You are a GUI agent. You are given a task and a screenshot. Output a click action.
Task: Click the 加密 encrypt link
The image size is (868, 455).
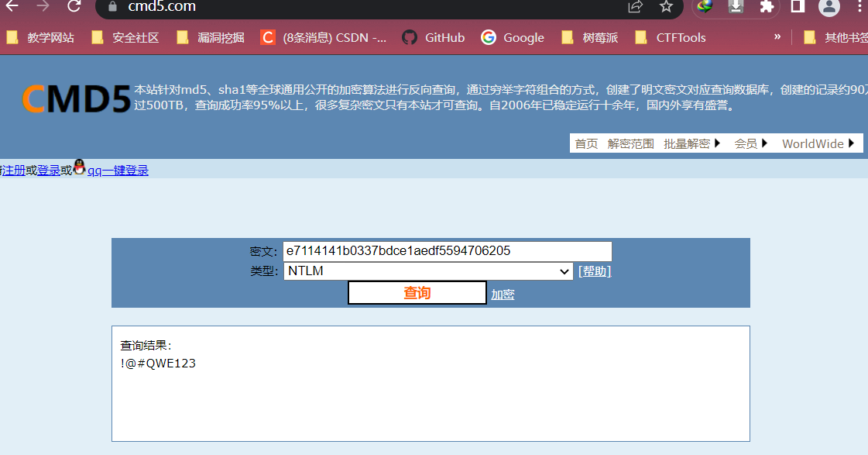point(503,295)
